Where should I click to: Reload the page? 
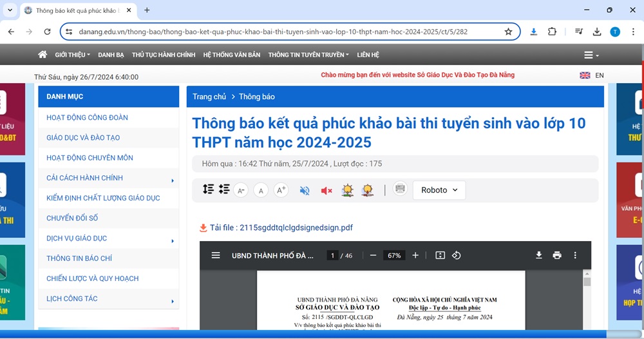point(47,32)
